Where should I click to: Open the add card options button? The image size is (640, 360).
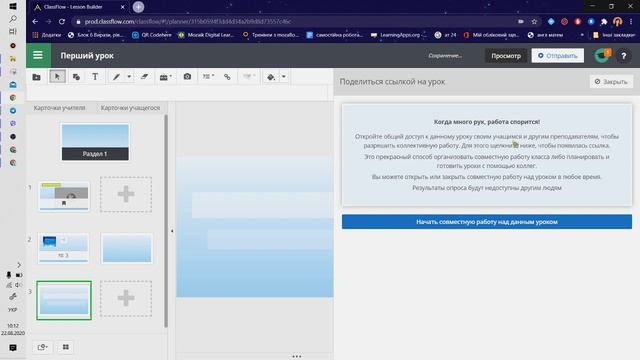point(42,347)
